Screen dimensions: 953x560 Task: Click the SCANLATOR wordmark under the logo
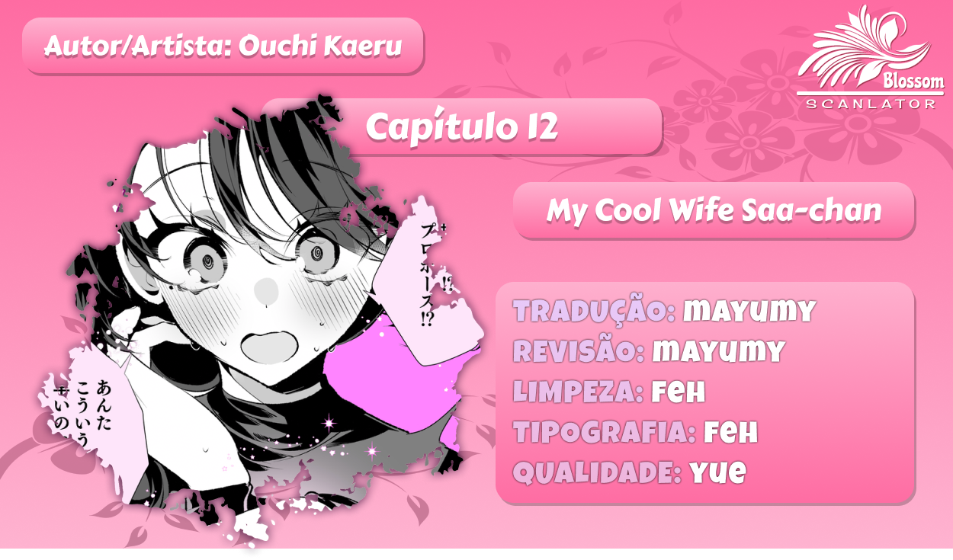pos(871,104)
